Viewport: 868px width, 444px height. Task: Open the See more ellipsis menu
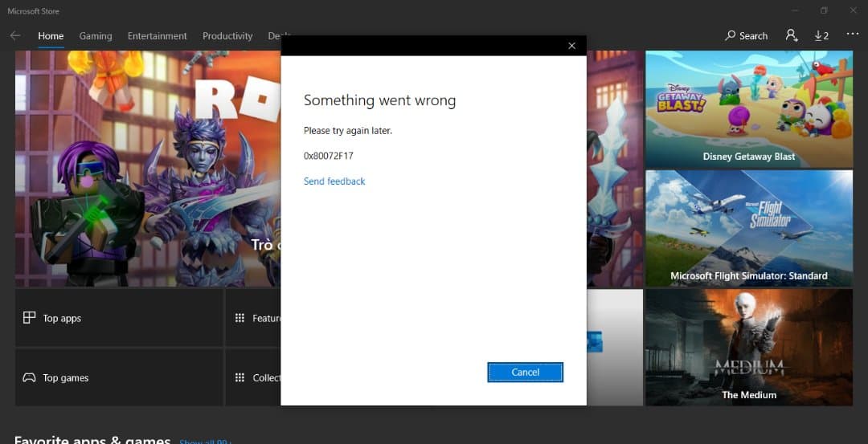point(853,35)
